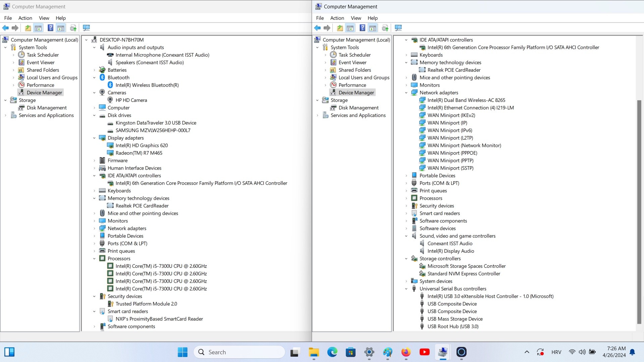The height and width of the screenshot is (362, 644).
Task: Collapse Universal Serial Bus controllers
Action: 406,289
